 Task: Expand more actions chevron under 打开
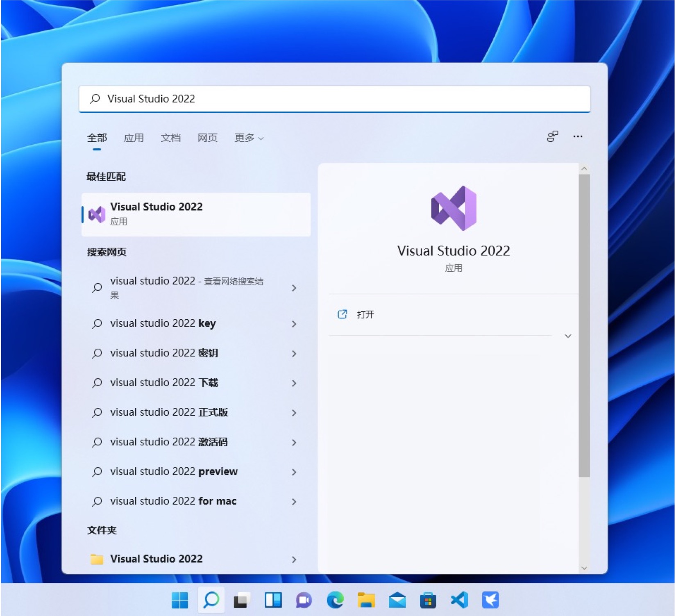(x=568, y=336)
